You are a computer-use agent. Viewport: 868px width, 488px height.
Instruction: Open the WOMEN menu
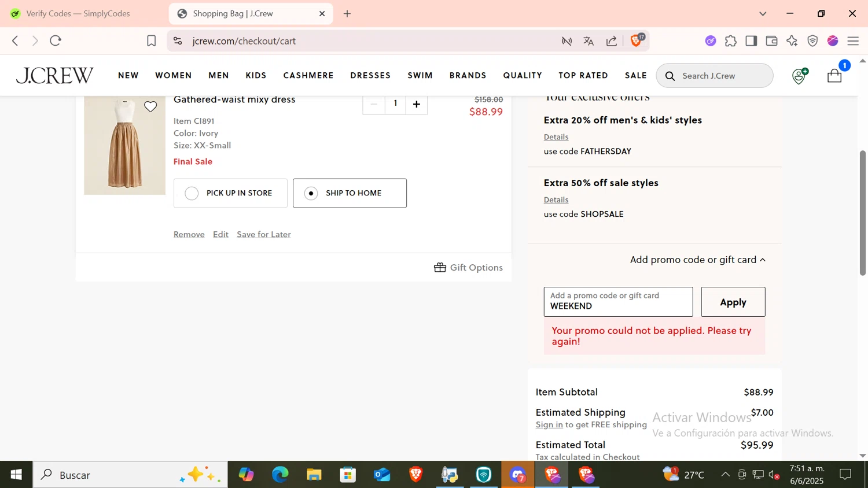click(x=174, y=76)
